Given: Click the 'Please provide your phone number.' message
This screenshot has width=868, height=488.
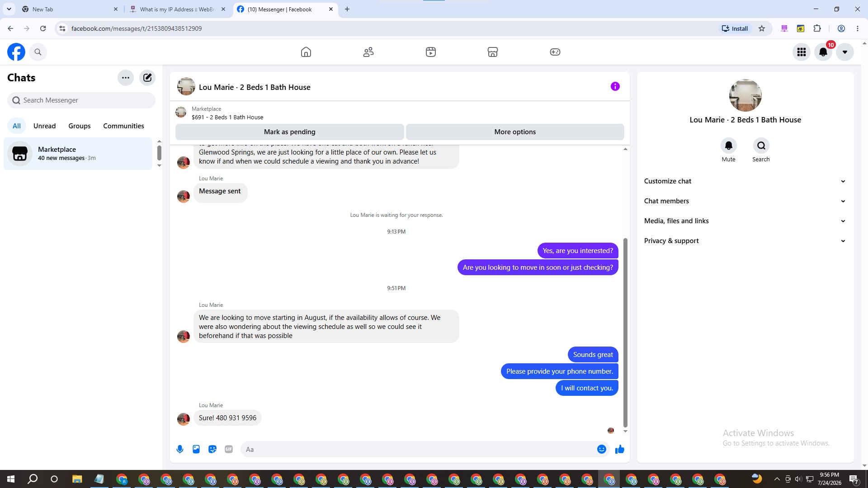Looking at the screenshot, I should pyautogui.click(x=560, y=371).
